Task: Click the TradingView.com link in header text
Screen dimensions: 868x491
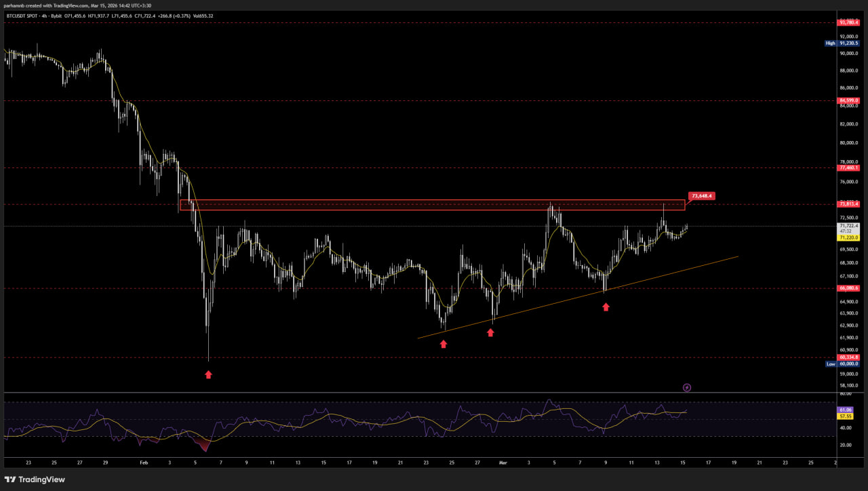Action: [72, 5]
